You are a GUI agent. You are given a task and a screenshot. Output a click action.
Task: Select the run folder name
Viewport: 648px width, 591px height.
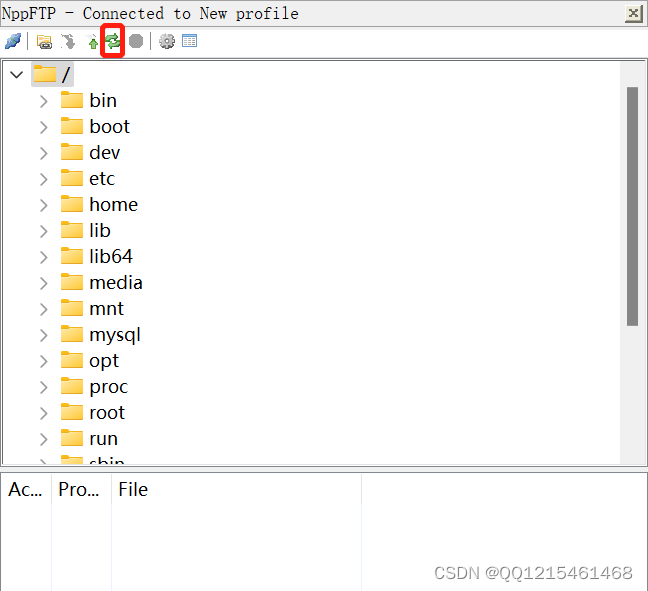[x=103, y=439]
